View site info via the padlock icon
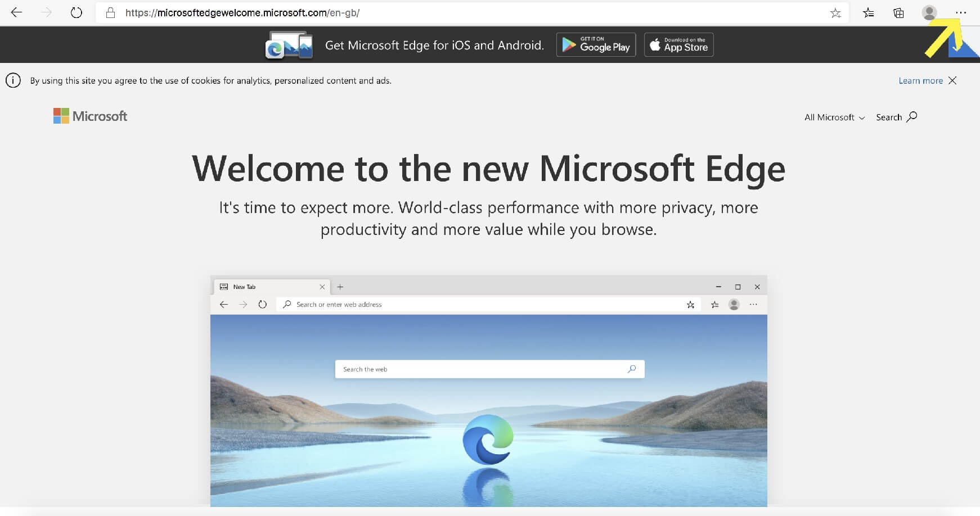 (x=111, y=12)
